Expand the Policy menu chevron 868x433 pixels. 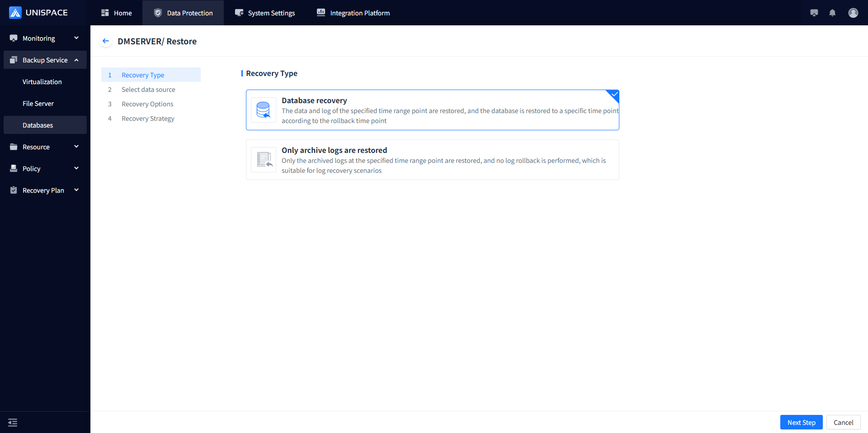(76, 168)
